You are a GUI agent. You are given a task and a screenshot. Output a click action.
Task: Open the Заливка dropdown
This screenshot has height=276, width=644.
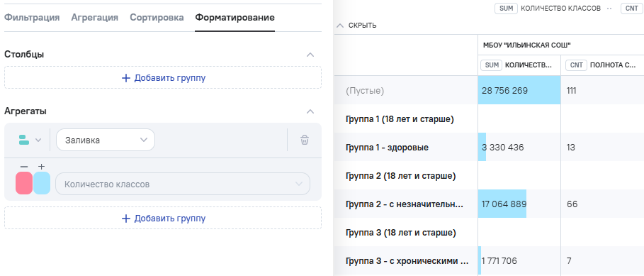[x=106, y=140]
